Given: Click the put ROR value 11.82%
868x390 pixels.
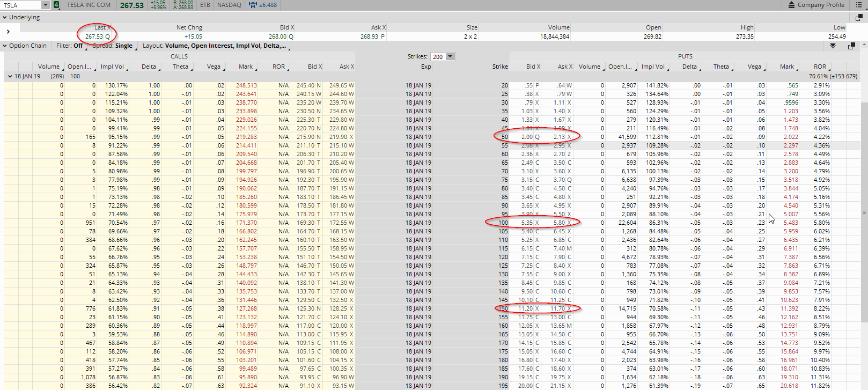Looking at the screenshot, I should pos(821,386).
